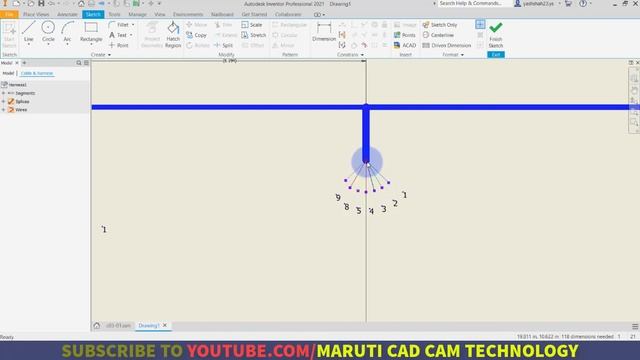Save the document from quick access toolbar

[41, 4]
